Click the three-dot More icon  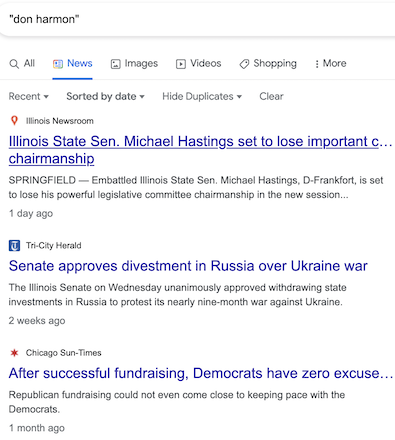pos(317,64)
